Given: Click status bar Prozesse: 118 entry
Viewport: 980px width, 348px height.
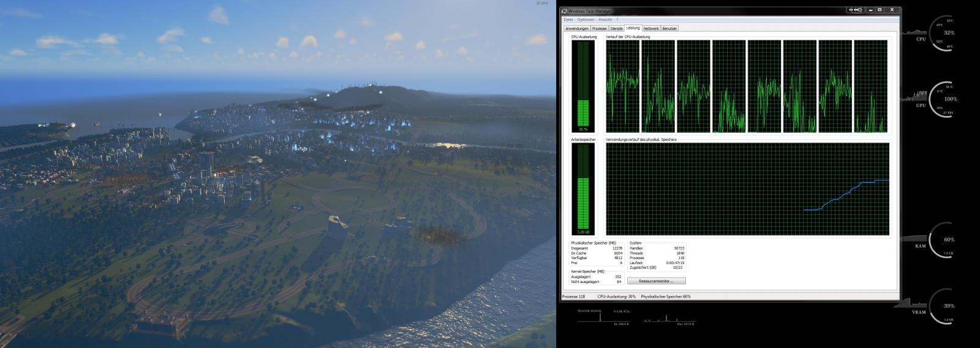Looking at the screenshot, I should tap(574, 297).
